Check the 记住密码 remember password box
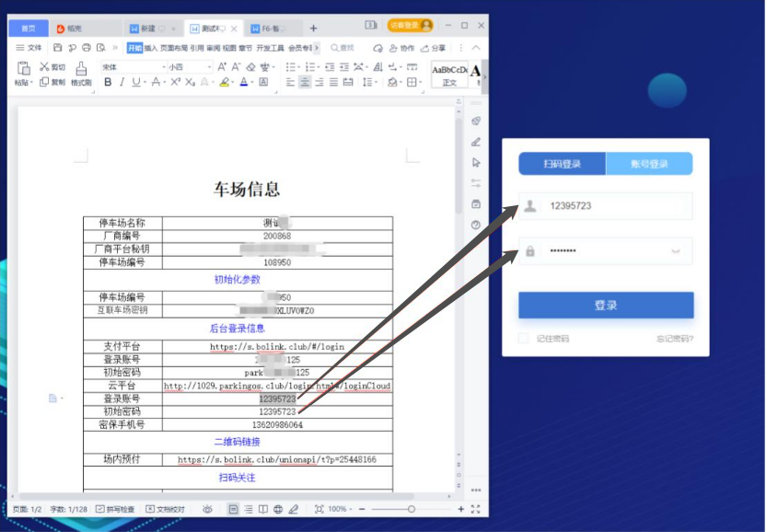The image size is (766, 532). click(523, 338)
